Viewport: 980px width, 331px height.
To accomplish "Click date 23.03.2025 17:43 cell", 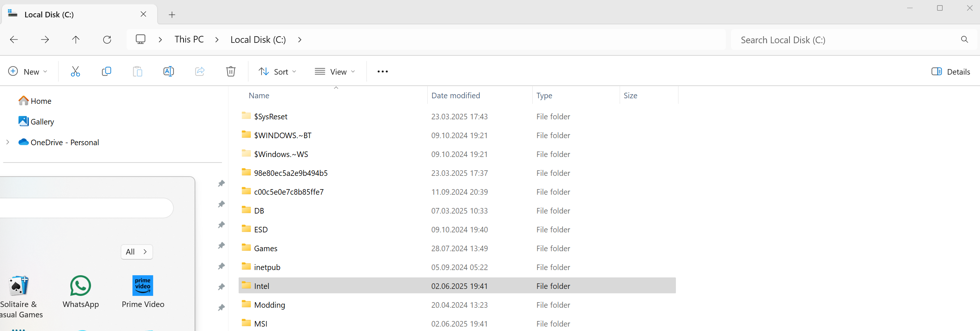I will pyautogui.click(x=459, y=116).
